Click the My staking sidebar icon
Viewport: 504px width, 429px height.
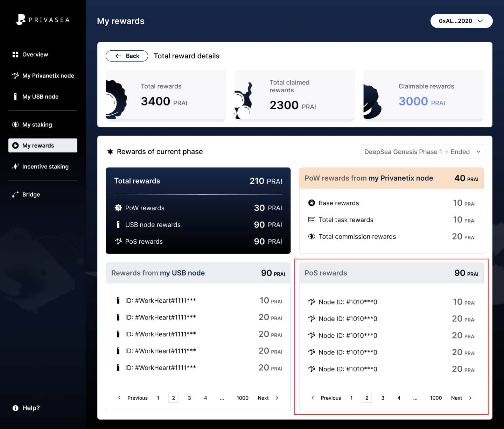point(15,124)
